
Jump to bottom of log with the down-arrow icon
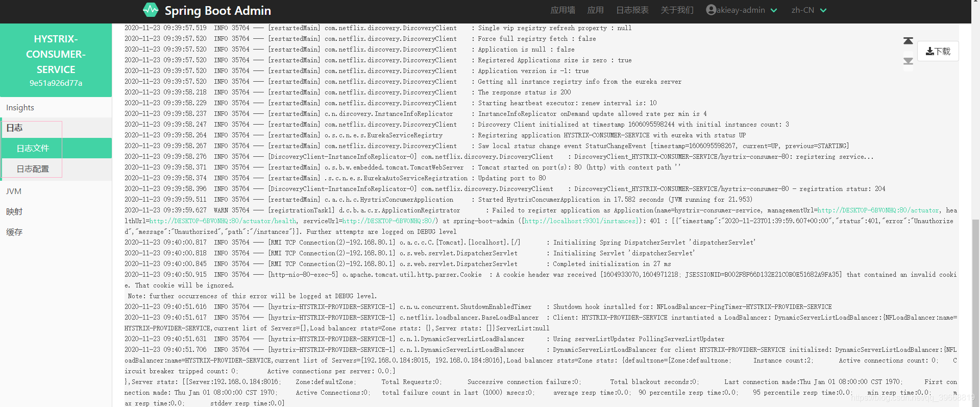pyautogui.click(x=908, y=61)
